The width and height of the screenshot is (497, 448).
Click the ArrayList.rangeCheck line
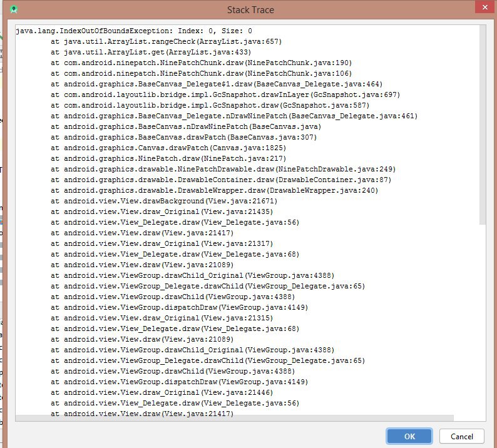pyautogui.click(x=166, y=41)
